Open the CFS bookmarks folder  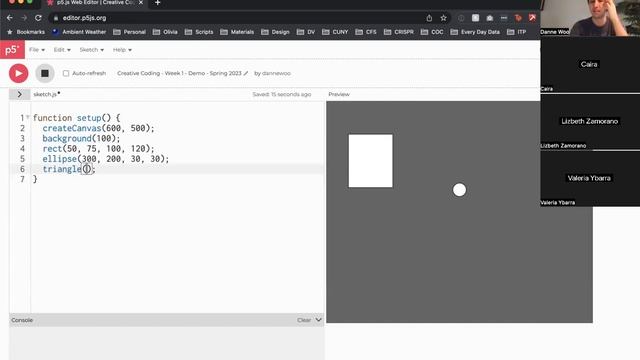pyautogui.click(x=366, y=32)
